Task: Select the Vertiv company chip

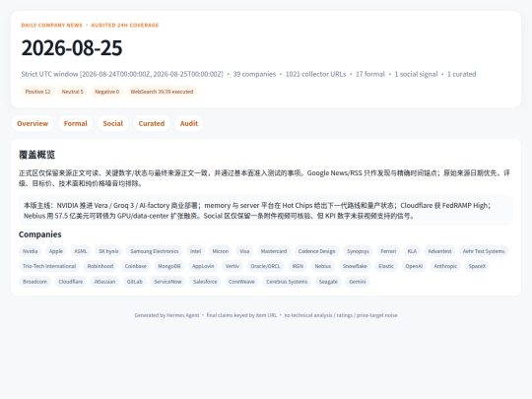Action: click(233, 266)
